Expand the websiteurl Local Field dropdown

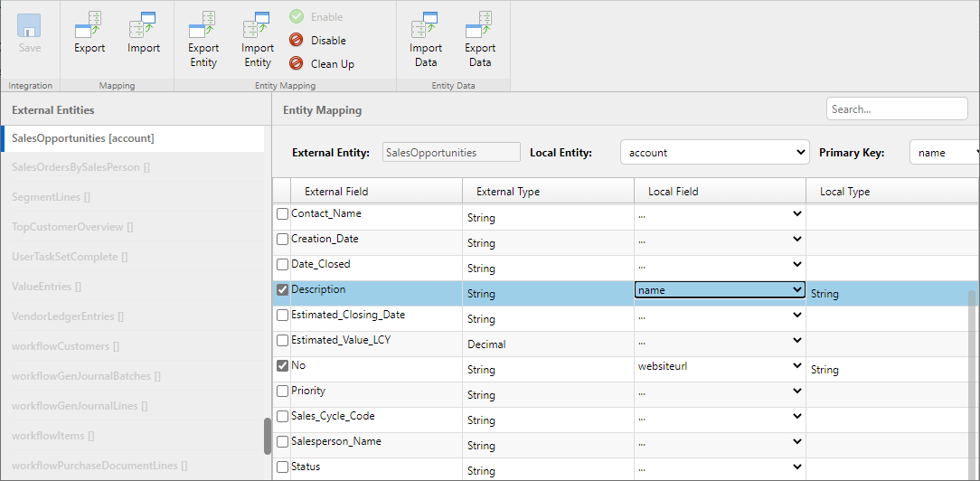(720, 366)
